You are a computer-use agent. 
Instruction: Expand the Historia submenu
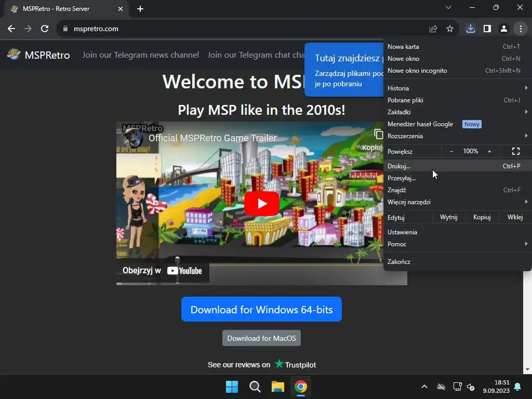coord(457,88)
